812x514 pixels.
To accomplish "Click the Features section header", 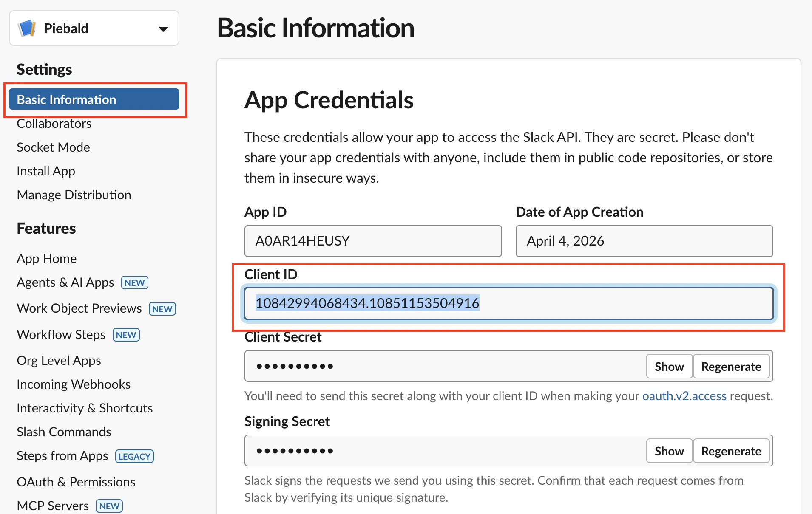I will click(46, 229).
